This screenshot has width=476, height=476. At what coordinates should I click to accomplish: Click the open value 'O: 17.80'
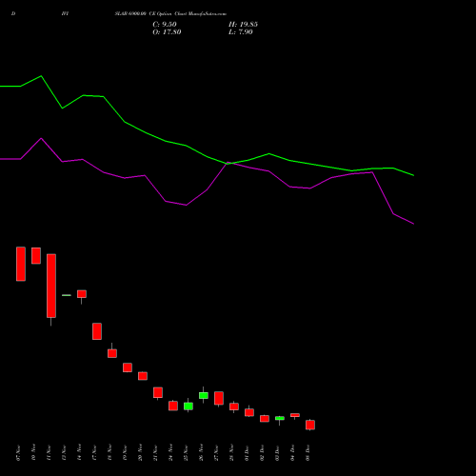[167, 32]
